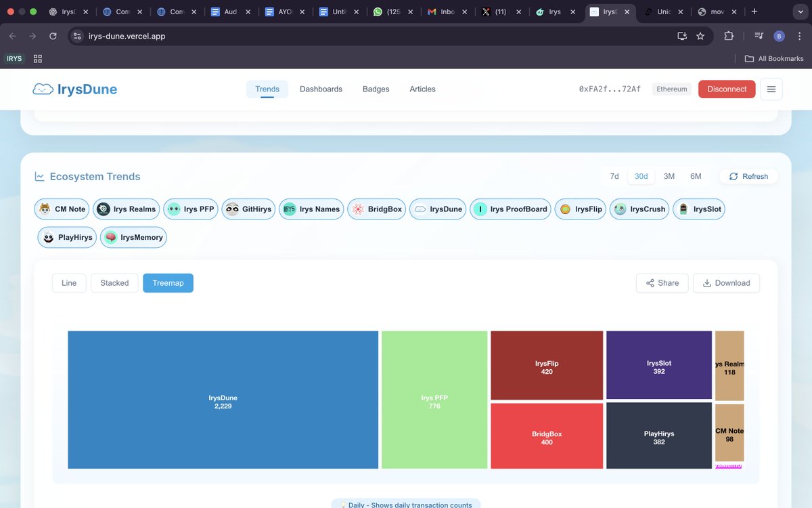The image size is (812, 508).
Task: Go back in browser history
Action: pos(12,36)
